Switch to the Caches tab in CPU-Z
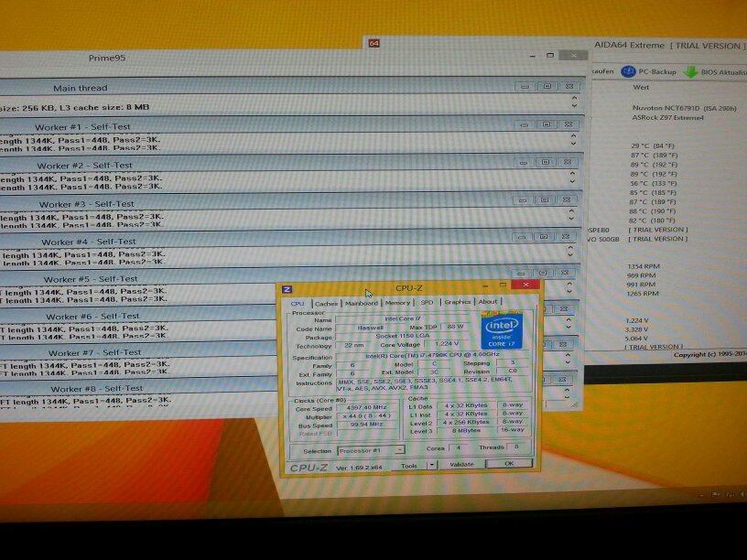 point(326,304)
